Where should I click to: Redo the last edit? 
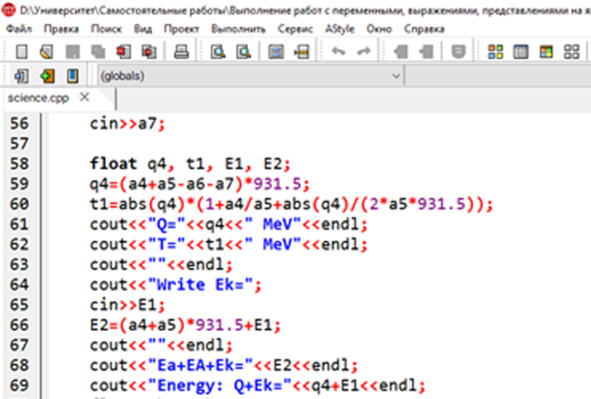pyautogui.click(x=364, y=51)
